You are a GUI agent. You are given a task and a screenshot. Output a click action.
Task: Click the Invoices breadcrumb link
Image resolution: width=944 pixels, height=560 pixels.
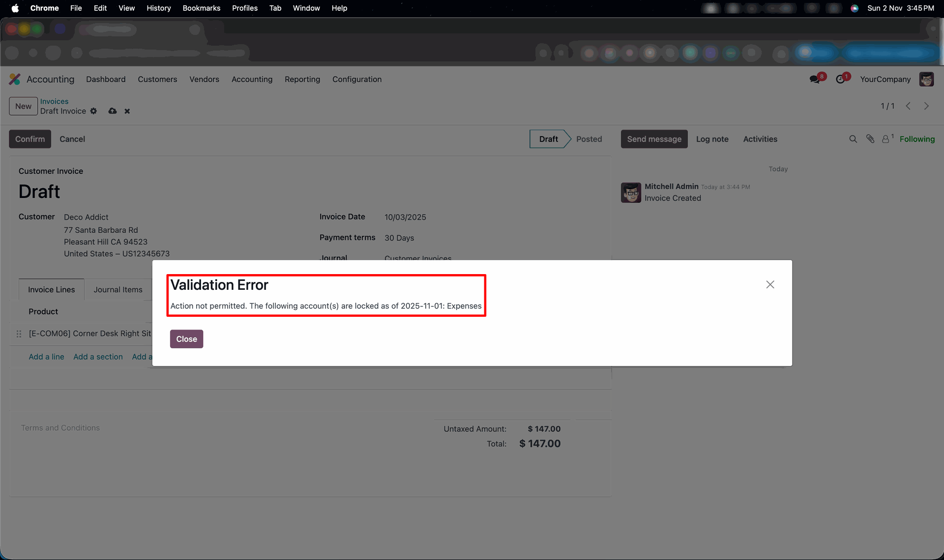54,101
